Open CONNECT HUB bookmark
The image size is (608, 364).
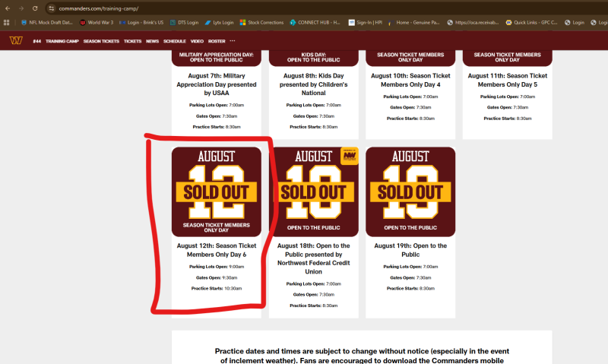point(315,23)
